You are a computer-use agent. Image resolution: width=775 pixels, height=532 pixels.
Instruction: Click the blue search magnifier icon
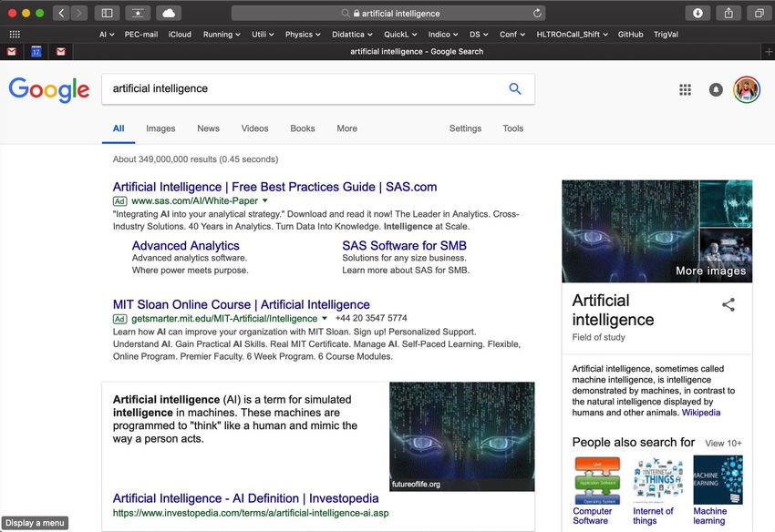point(515,89)
